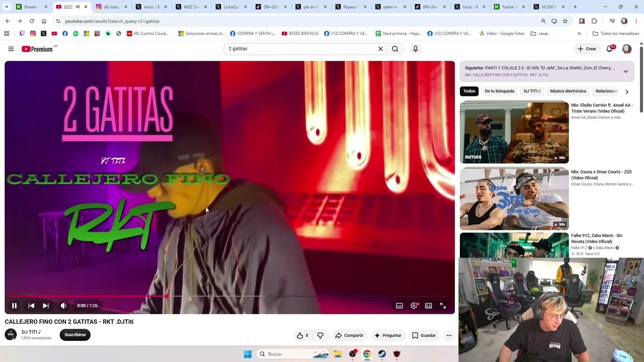Open the browser home page
Screen dimensions: 644x362
coord(44,21)
